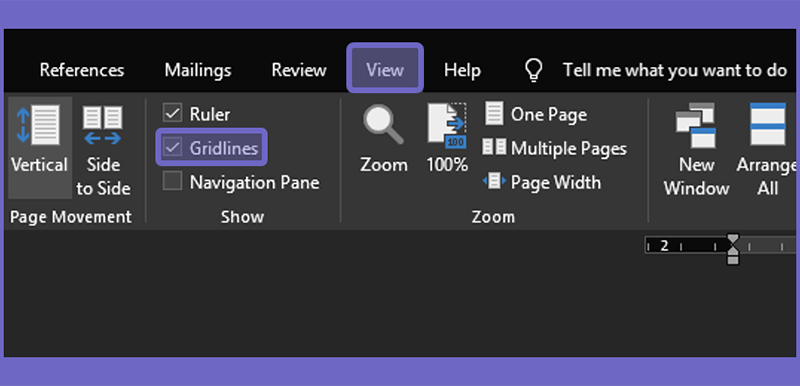Open the Help tab
The image size is (800, 386).
tap(462, 70)
